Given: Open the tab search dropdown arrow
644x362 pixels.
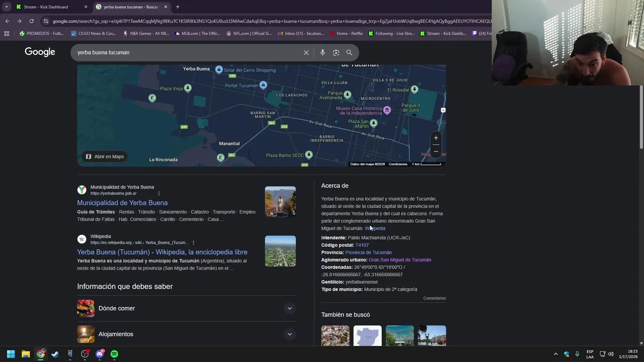Looking at the screenshot, I should point(7,7).
